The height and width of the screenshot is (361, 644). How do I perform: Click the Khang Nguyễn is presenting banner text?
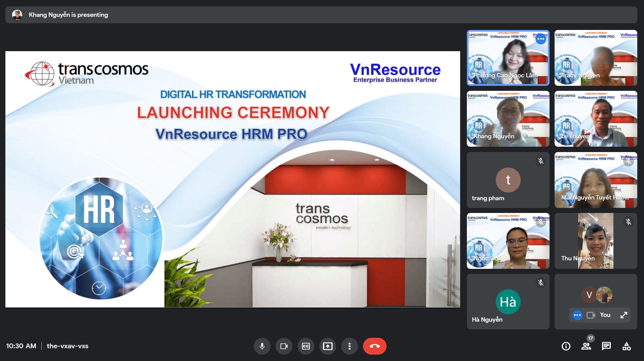tap(69, 15)
